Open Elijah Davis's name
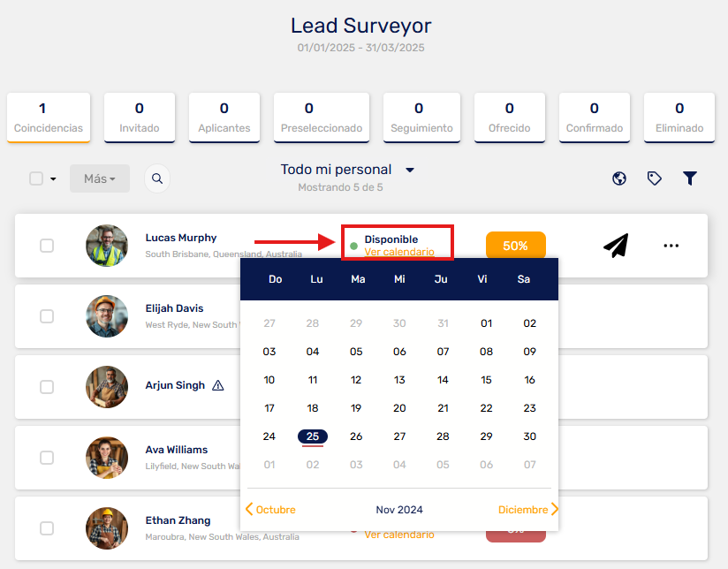The width and height of the screenshot is (728, 569). [x=174, y=308]
